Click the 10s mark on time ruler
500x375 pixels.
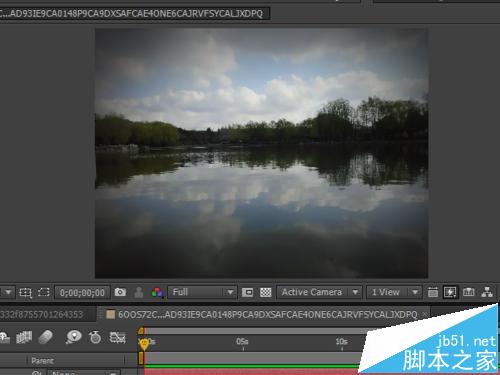(341, 342)
